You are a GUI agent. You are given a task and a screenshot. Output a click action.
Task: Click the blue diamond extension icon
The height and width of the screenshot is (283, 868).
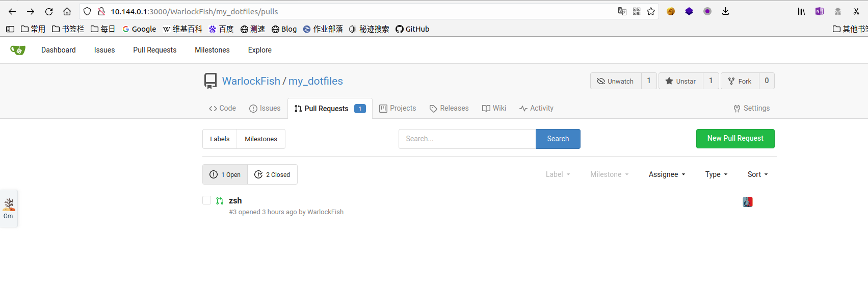[x=689, y=11]
